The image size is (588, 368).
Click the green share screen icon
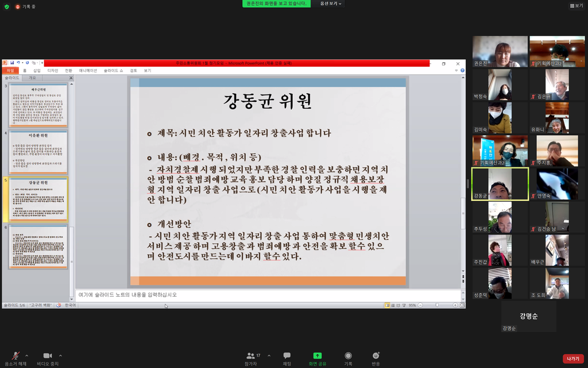click(x=317, y=355)
